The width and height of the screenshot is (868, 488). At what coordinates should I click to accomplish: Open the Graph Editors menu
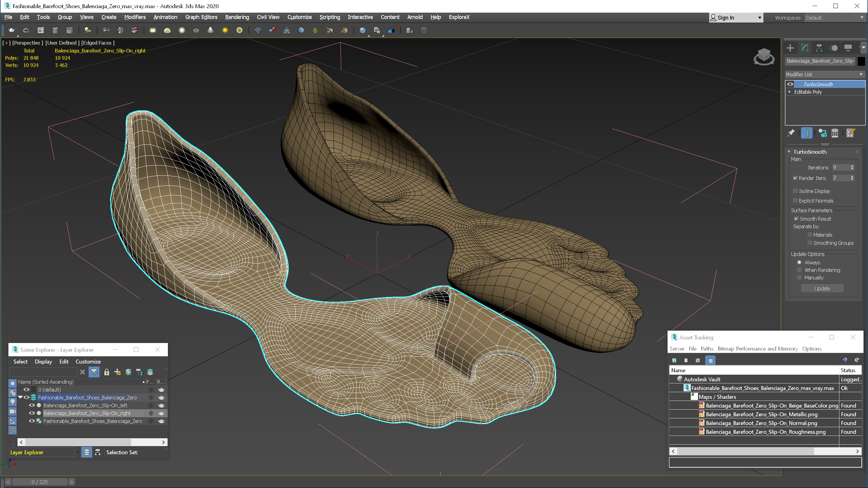tap(201, 17)
